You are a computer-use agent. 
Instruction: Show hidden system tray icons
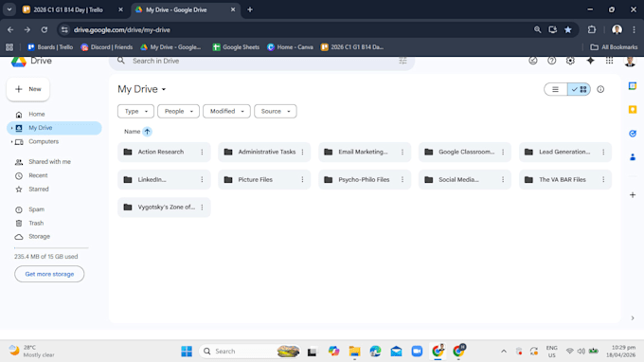coord(504,352)
